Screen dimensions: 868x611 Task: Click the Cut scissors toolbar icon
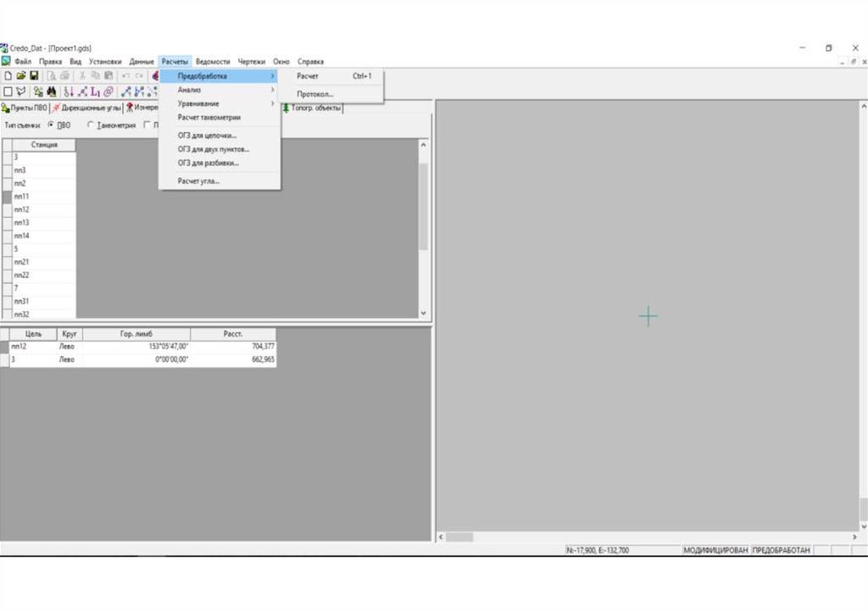(x=82, y=76)
